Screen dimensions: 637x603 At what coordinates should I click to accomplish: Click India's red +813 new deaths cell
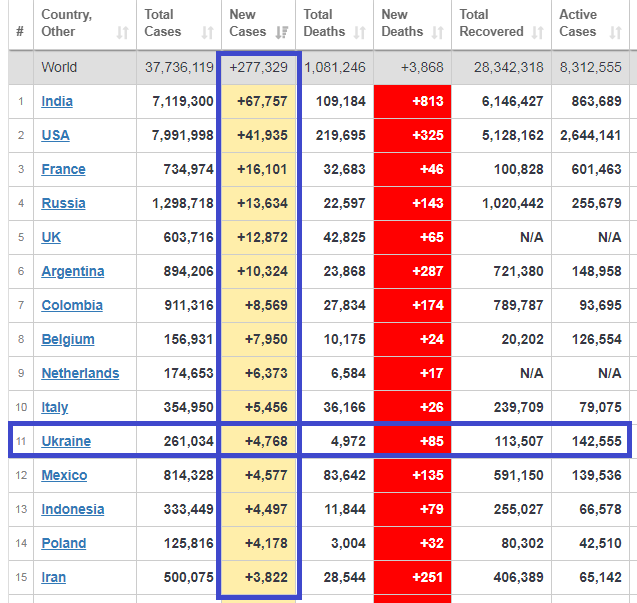coord(412,102)
